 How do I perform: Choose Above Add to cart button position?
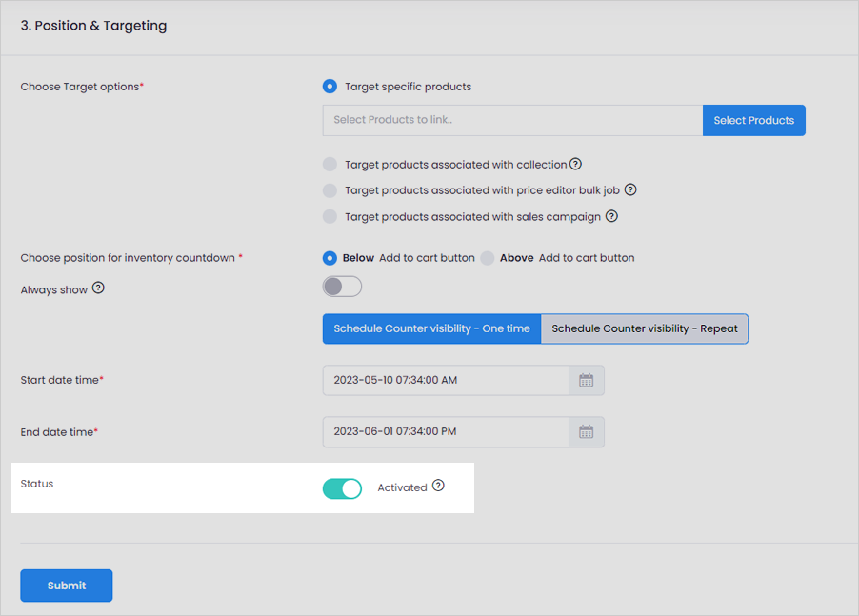pos(488,258)
